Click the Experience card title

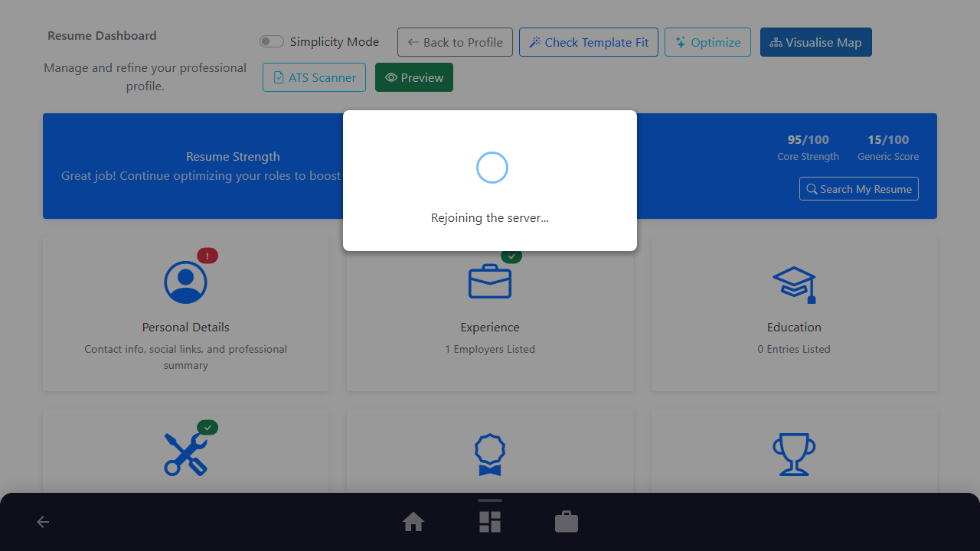pos(490,327)
